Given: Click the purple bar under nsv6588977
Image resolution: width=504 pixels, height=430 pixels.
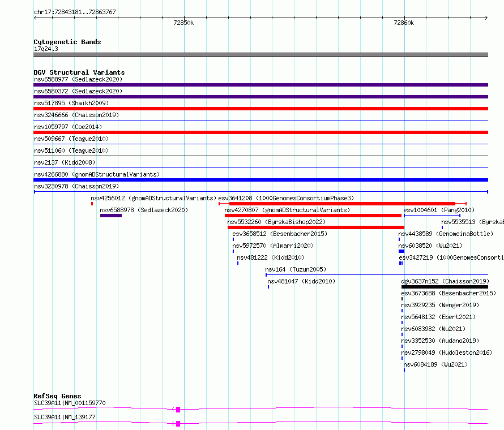Looking at the screenshot, I should click(x=260, y=85).
